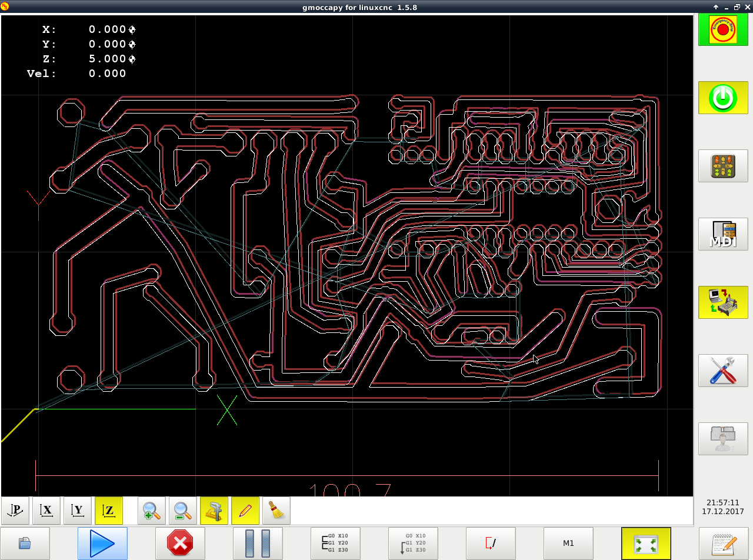Set preview to Y view
The image size is (753, 560).
pos(78,511)
